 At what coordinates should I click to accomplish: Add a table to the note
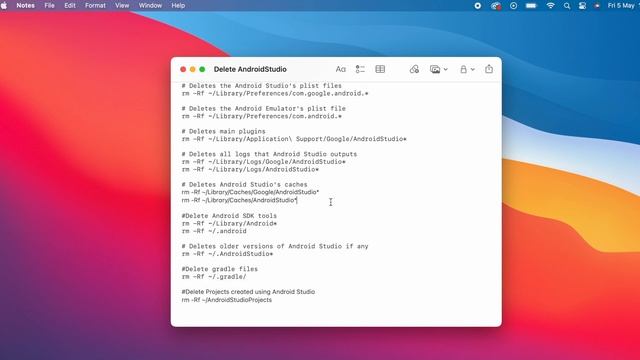(380, 69)
